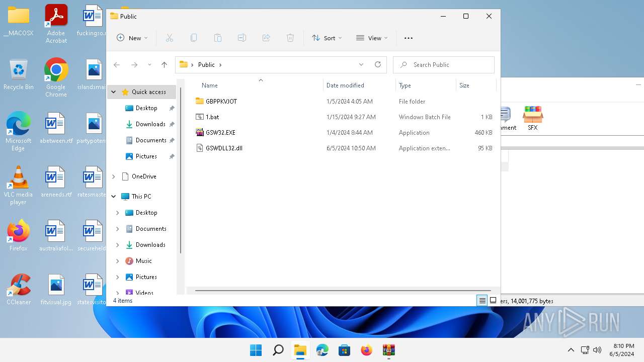
Task: Click SFX icon in background WinRAR window
Action: pos(532,118)
